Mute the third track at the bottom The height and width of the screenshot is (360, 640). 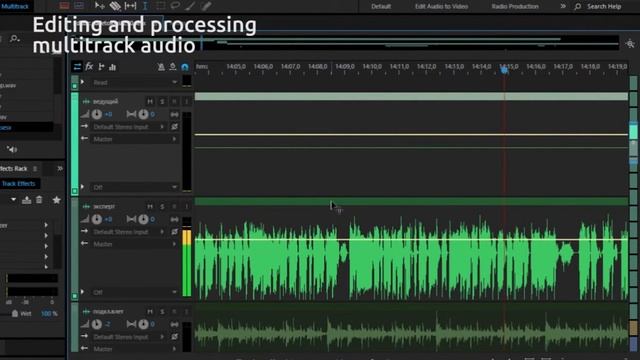click(x=150, y=311)
